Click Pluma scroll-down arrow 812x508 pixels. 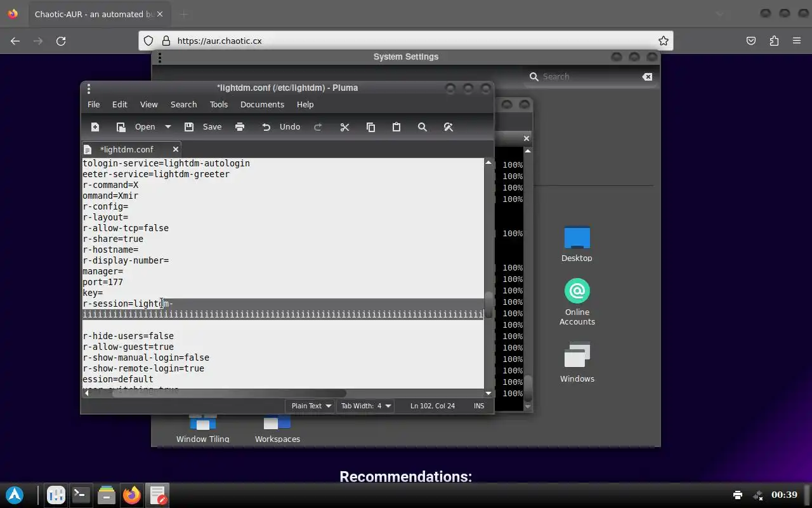pos(488,393)
